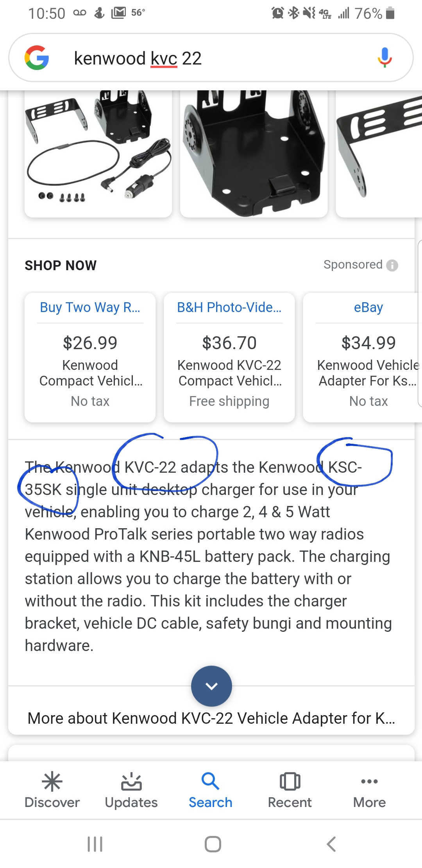Tap the Google logo icon

click(37, 58)
